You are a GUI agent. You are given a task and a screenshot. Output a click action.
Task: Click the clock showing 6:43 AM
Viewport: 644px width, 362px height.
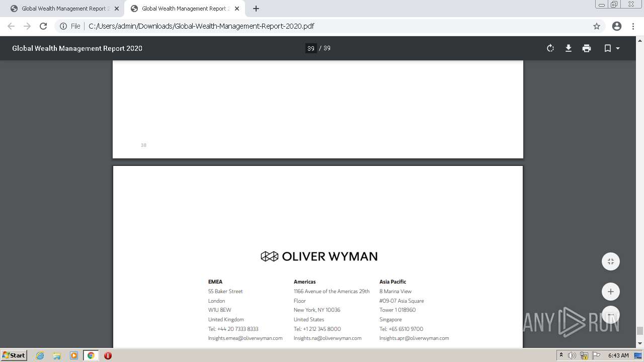618,355
